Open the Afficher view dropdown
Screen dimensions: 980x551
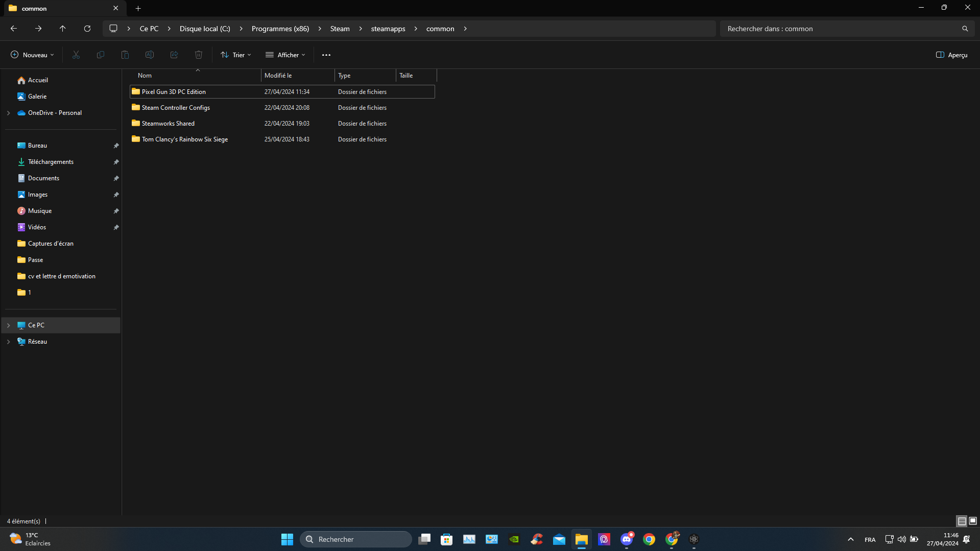[x=285, y=55]
